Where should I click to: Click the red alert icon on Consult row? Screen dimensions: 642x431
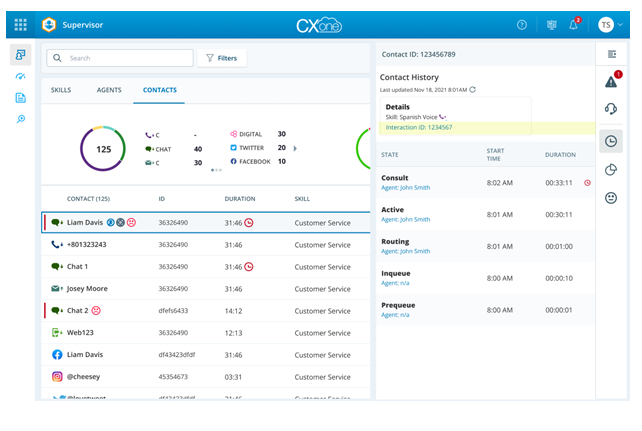tap(587, 183)
